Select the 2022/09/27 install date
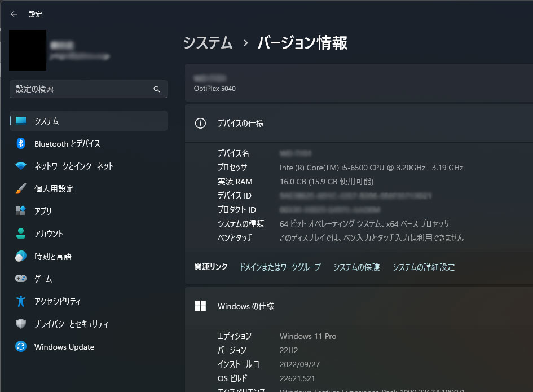 pyautogui.click(x=299, y=364)
